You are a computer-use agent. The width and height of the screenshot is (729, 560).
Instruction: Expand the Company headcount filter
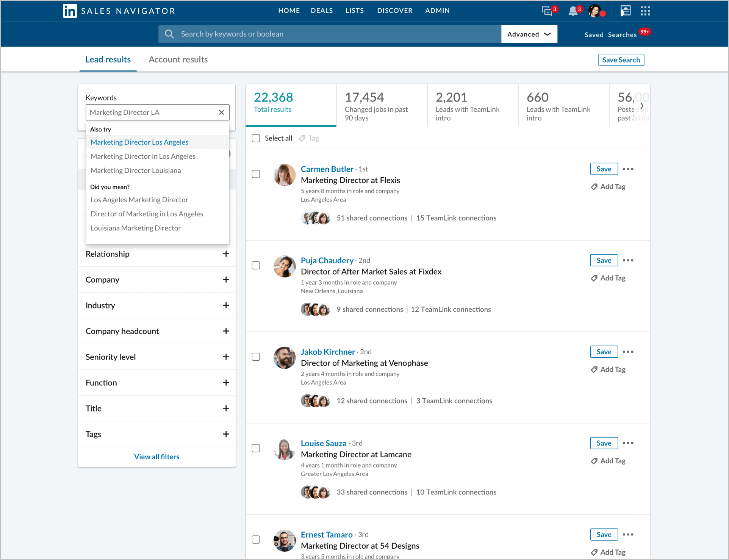(x=226, y=331)
